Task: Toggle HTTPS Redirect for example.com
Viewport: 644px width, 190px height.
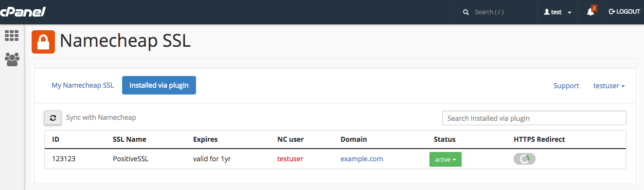Action: point(524,159)
